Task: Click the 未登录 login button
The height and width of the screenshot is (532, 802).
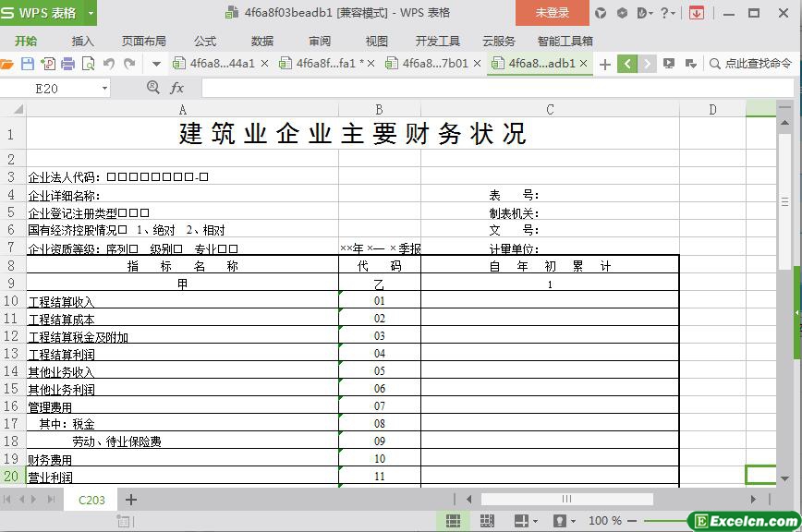Action: click(553, 13)
